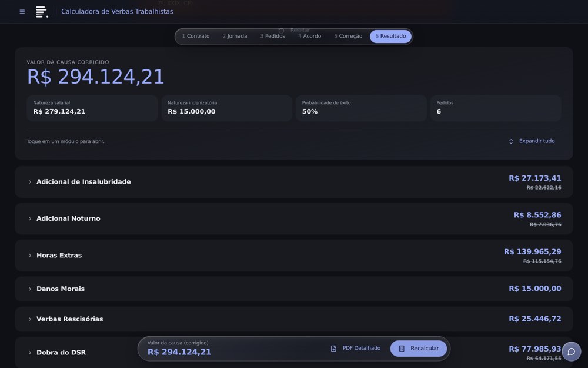Click the bottom bar R$ 294.124,21 total
This screenshot has width=588, height=368.
pos(179,352)
